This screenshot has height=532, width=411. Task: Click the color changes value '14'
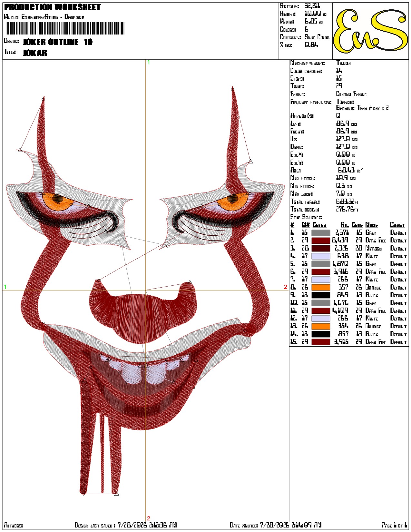pyautogui.click(x=339, y=71)
